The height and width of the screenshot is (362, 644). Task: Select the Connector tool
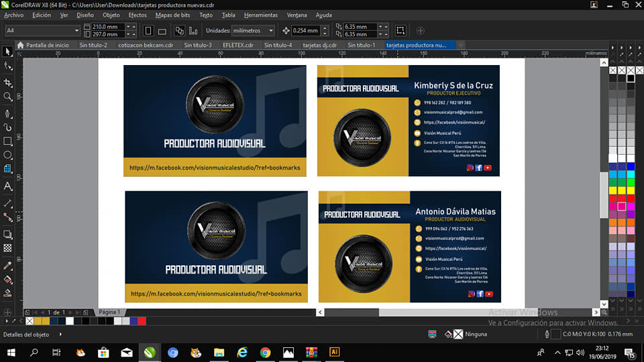[7, 217]
